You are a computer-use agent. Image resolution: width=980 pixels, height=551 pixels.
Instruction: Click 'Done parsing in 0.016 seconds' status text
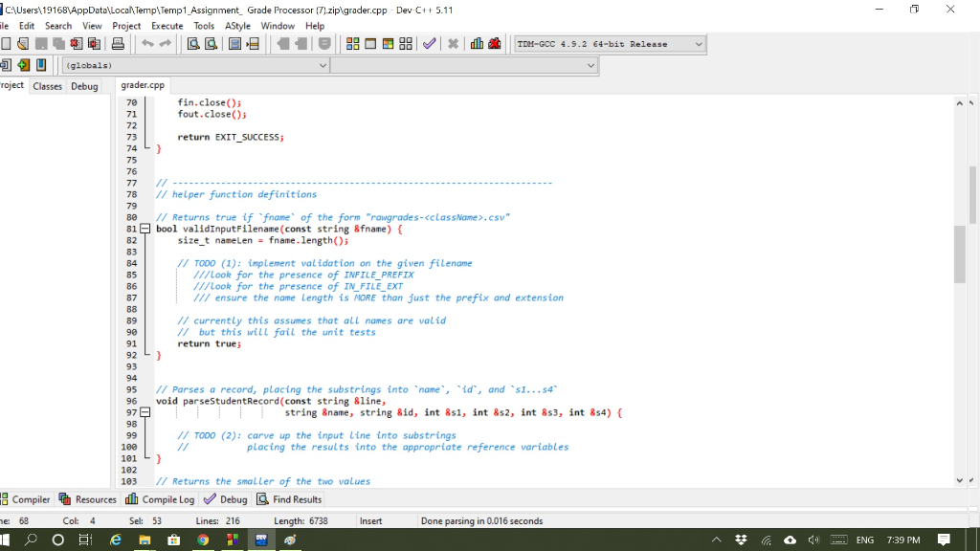click(x=482, y=520)
